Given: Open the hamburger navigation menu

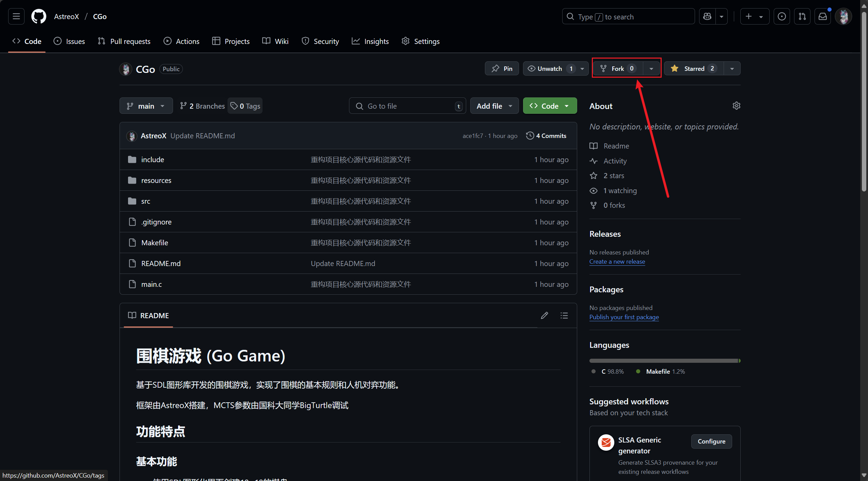Looking at the screenshot, I should click(16, 16).
